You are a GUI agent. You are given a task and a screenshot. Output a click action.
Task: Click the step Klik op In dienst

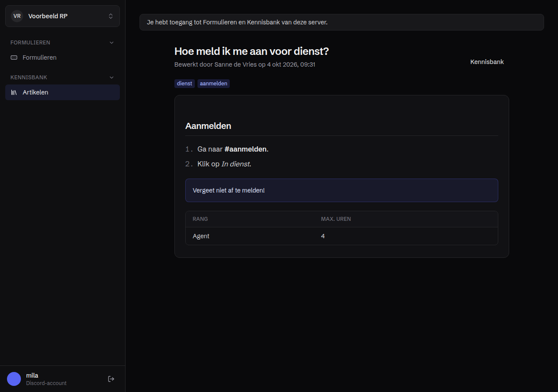click(224, 164)
